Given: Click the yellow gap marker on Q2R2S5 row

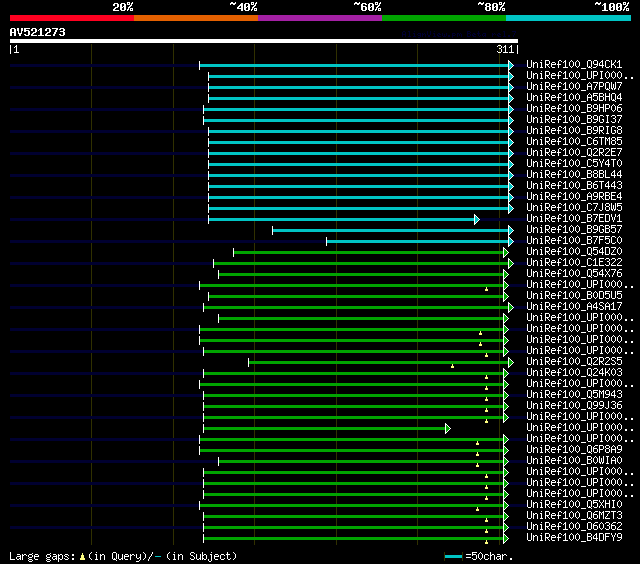Looking at the screenshot, I should (452, 366).
